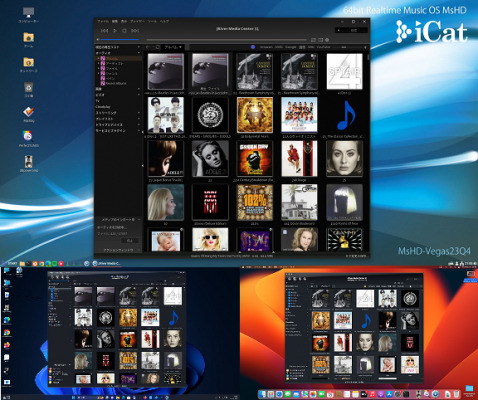Open the Chrome icon in taskbar
The image size is (478, 400).
(42, 264)
